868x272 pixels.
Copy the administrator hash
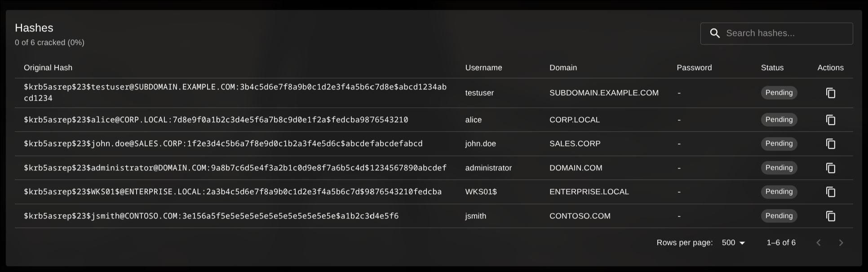pyautogui.click(x=831, y=168)
